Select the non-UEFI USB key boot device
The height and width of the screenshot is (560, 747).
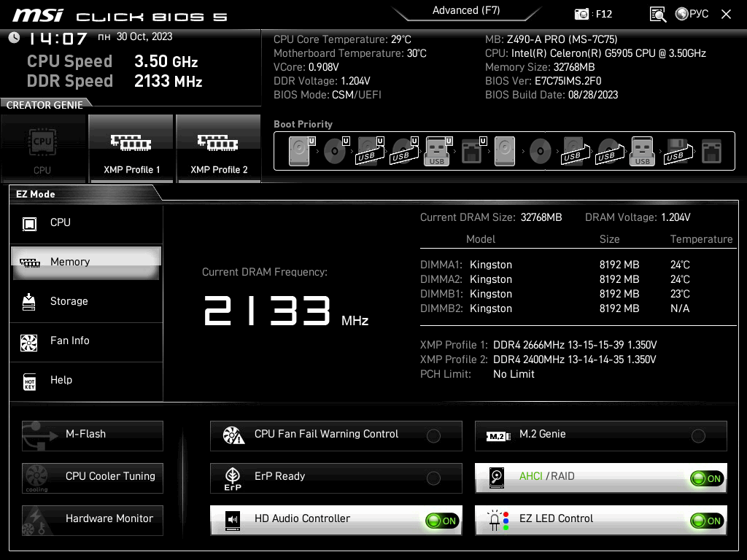pyautogui.click(x=642, y=151)
